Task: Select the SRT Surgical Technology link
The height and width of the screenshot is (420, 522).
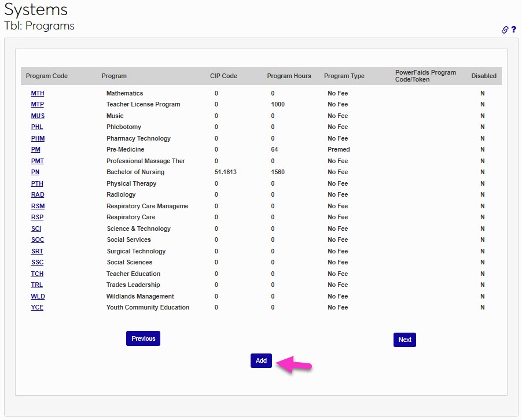Action: (x=37, y=251)
